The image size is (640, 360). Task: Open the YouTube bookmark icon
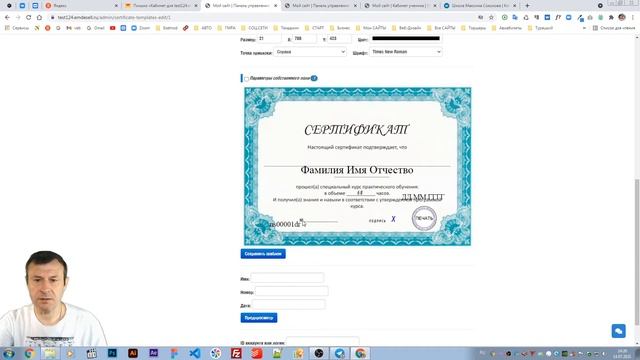pyautogui.click(x=113, y=28)
